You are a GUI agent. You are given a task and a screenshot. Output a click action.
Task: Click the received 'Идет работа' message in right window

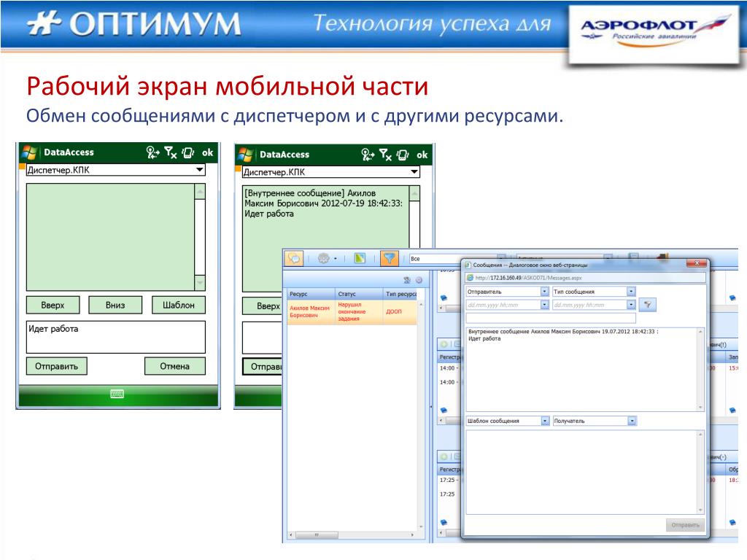269,214
